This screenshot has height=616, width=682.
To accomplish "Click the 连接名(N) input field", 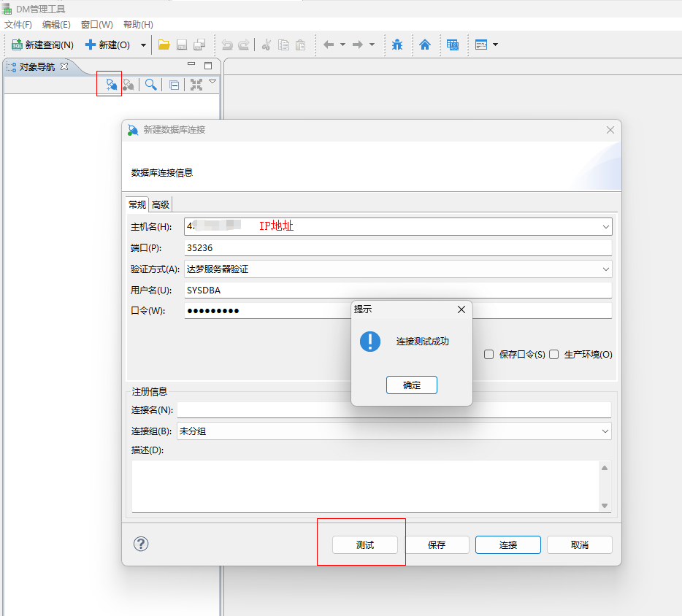I will point(394,410).
